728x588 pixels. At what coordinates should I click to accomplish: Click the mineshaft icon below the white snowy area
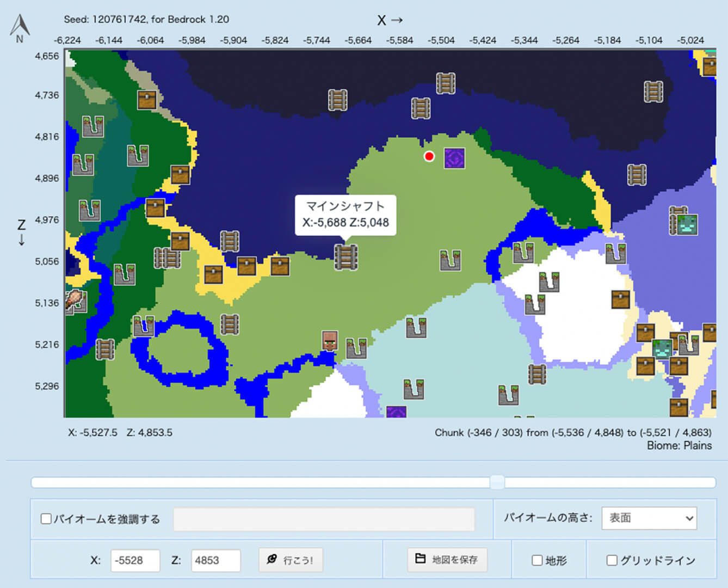pos(537,374)
